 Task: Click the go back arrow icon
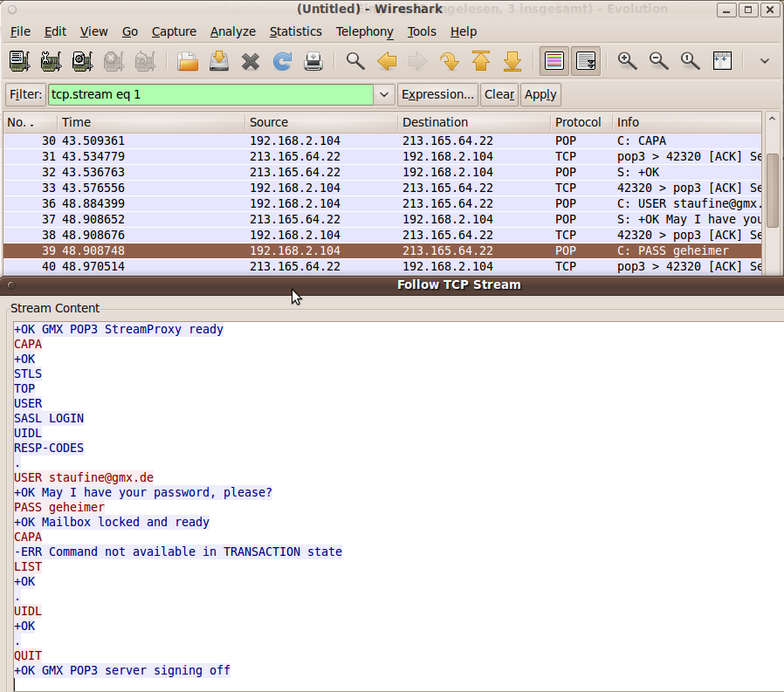386,61
